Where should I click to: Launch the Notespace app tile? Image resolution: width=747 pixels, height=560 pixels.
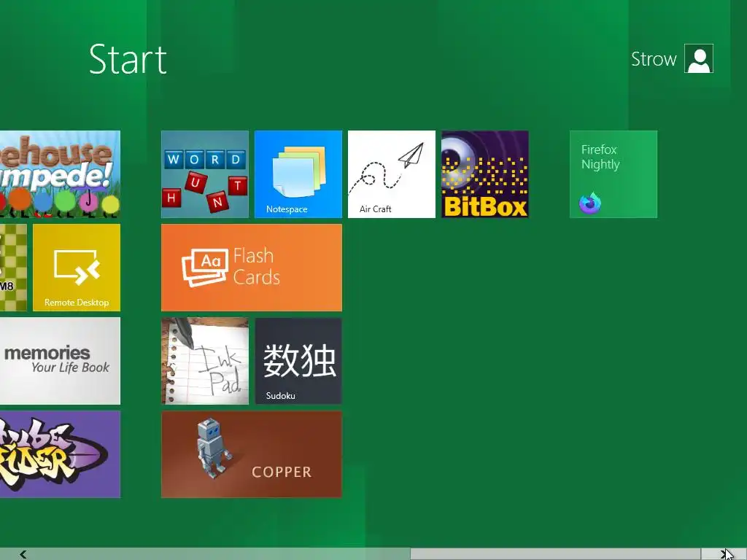(298, 174)
